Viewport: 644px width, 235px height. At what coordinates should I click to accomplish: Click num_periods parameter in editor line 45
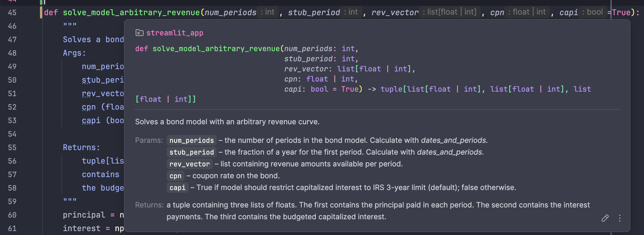(230, 12)
